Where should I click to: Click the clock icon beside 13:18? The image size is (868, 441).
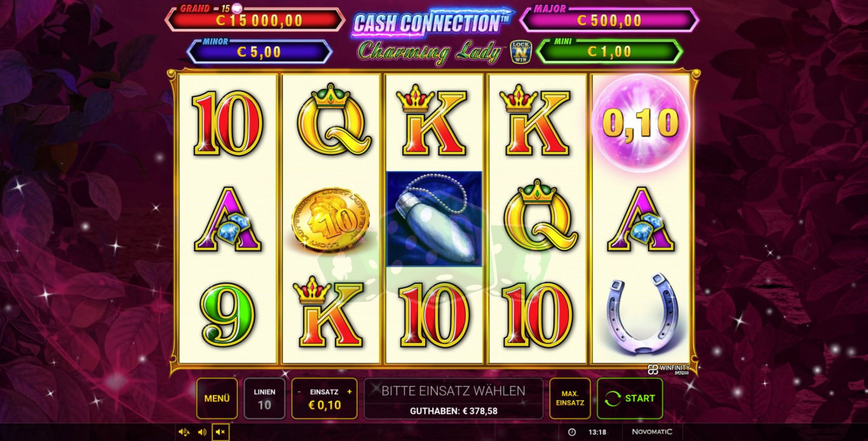pos(571,432)
